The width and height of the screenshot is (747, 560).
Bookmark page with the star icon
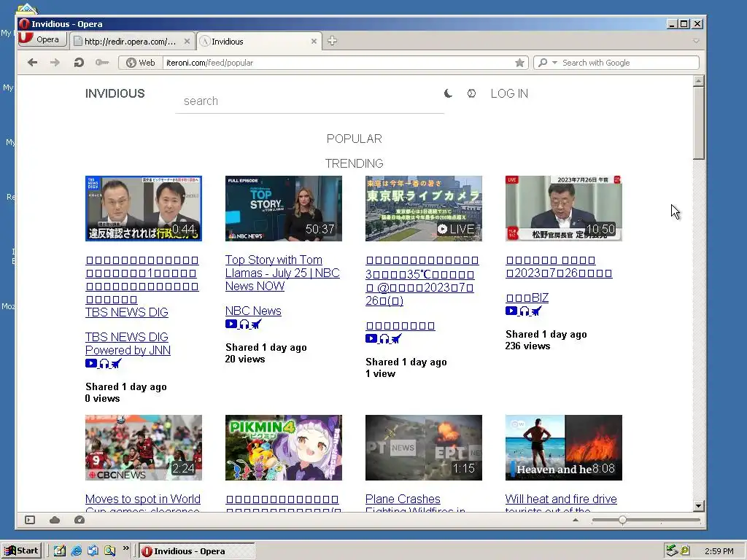tap(519, 63)
